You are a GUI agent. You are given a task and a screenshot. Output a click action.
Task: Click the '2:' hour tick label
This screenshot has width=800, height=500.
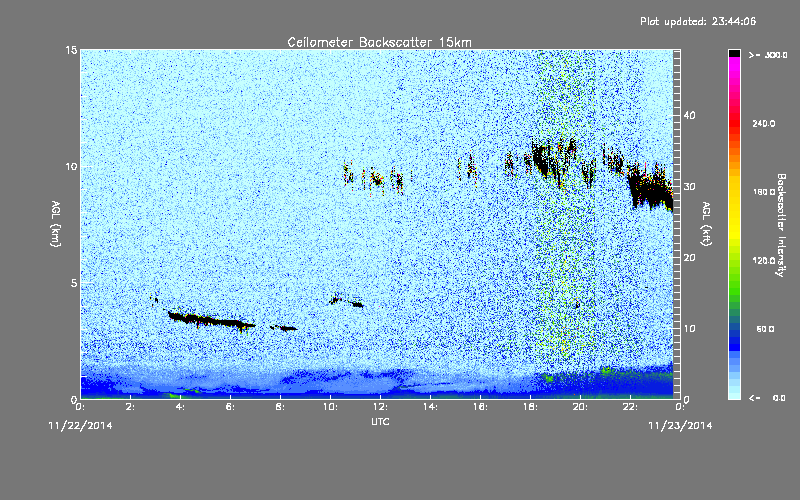point(130,407)
